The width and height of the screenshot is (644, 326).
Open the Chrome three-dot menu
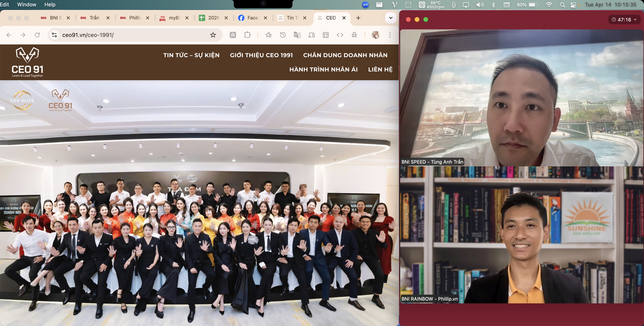390,35
